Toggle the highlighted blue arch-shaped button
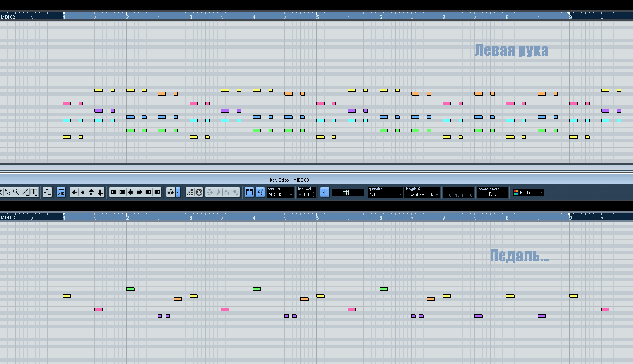The width and height of the screenshot is (633, 364). click(61, 192)
